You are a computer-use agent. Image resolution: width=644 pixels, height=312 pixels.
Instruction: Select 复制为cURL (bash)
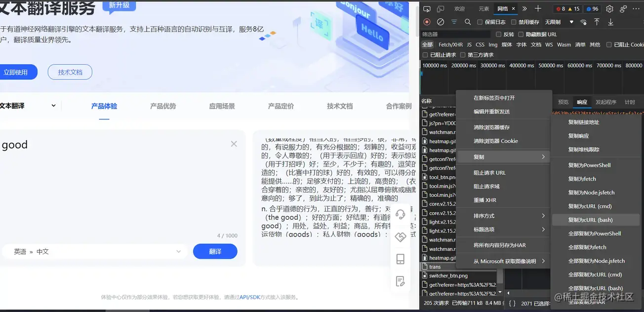[x=596, y=220]
